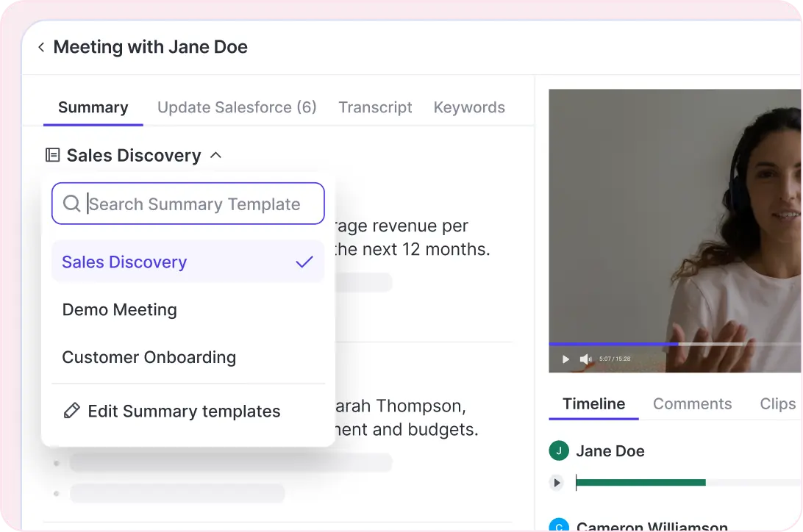Click Jane Doe's green talk-time bar
Viewport: 803px width, 532px height.
click(640, 482)
